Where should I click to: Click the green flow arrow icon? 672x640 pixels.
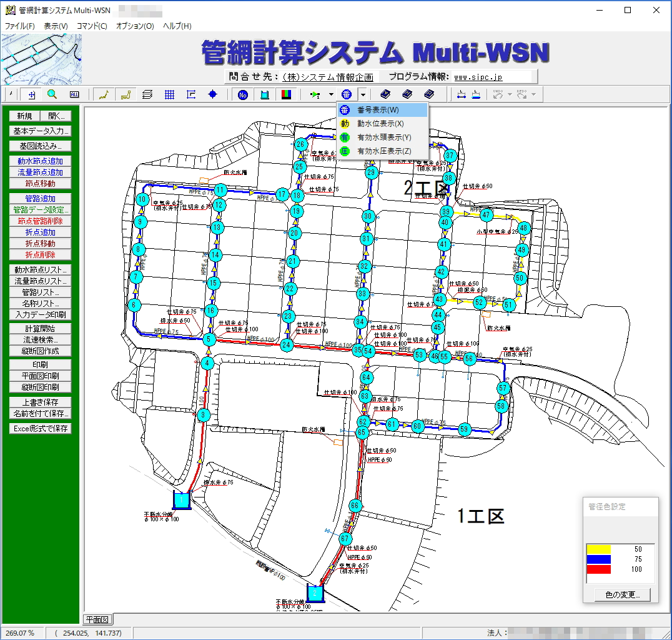(315, 95)
